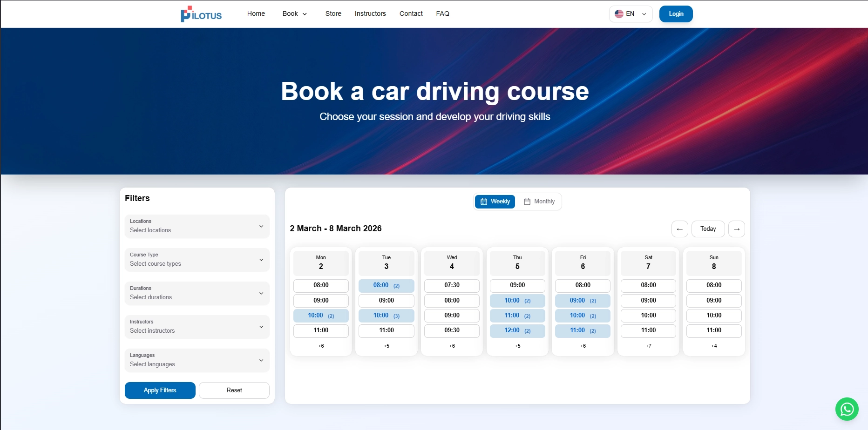The width and height of the screenshot is (868, 430).
Task: Open the Store page
Action: click(333, 13)
